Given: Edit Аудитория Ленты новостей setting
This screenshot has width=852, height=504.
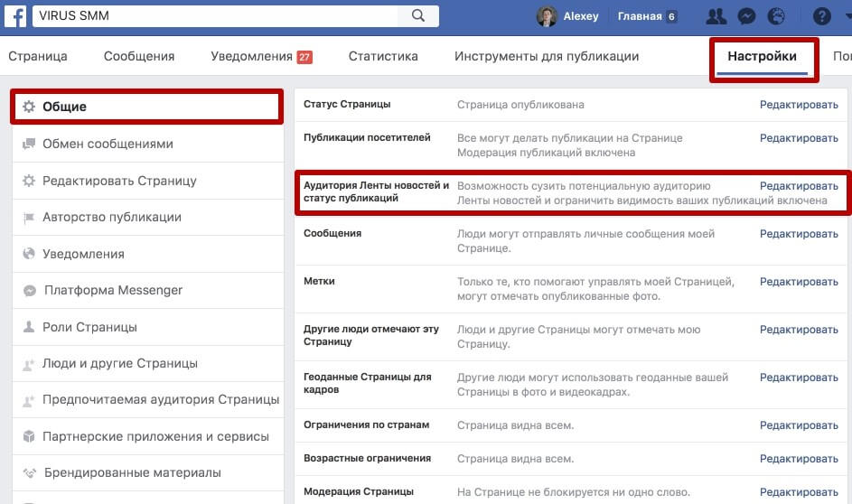Looking at the screenshot, I should [x=799, y=186].
